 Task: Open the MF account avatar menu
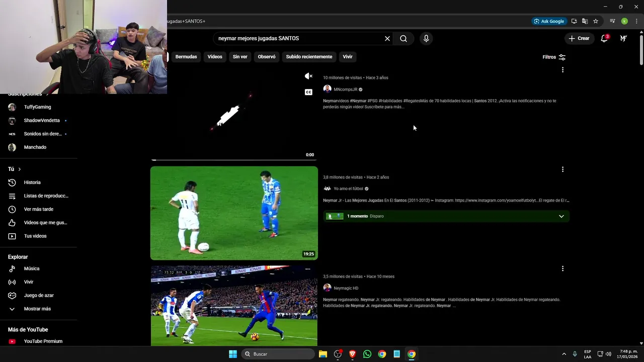pos(623,38)
